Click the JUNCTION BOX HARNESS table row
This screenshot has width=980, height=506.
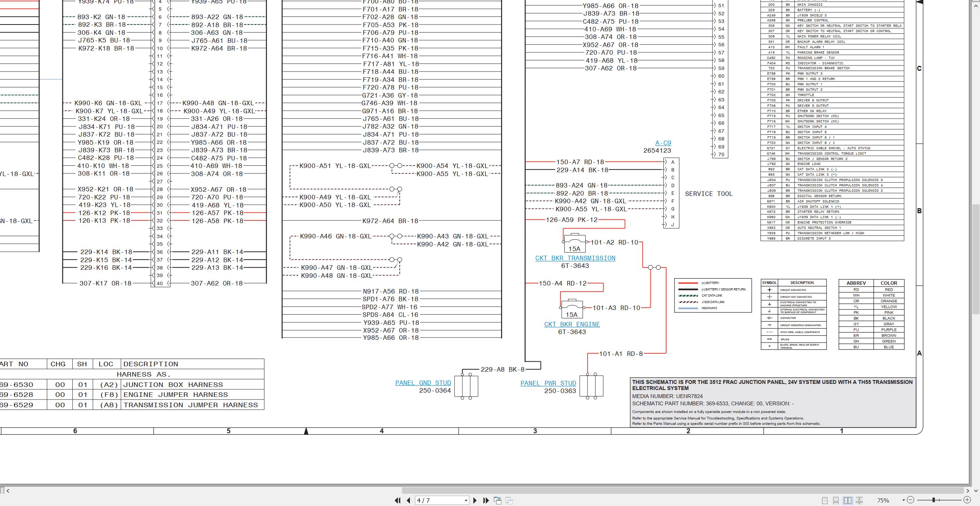pos(132,385)
